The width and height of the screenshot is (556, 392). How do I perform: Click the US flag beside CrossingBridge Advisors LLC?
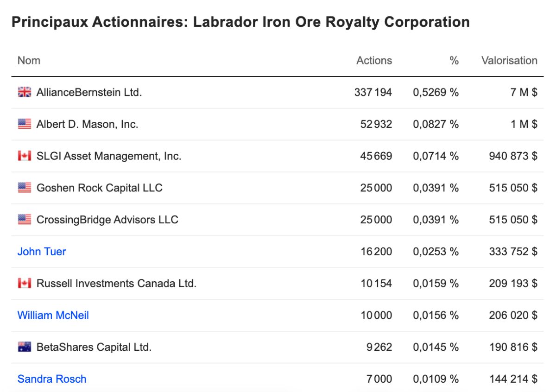25,220
